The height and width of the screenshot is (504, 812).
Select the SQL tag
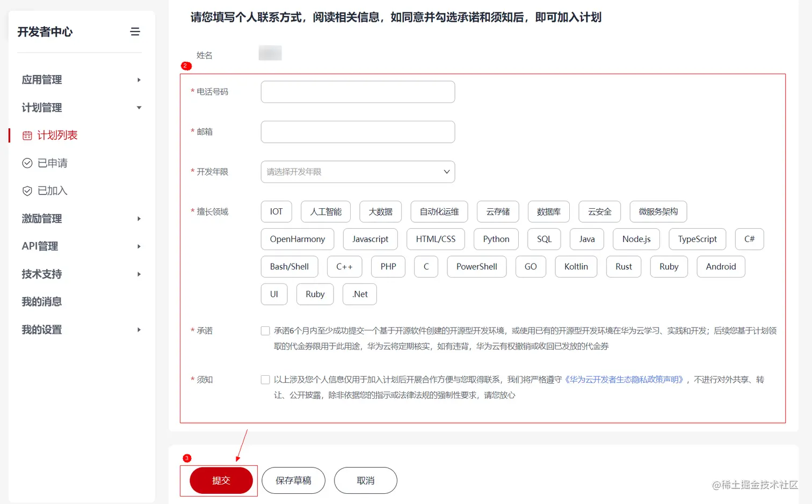pyautogui.click(x=545, y=239)
